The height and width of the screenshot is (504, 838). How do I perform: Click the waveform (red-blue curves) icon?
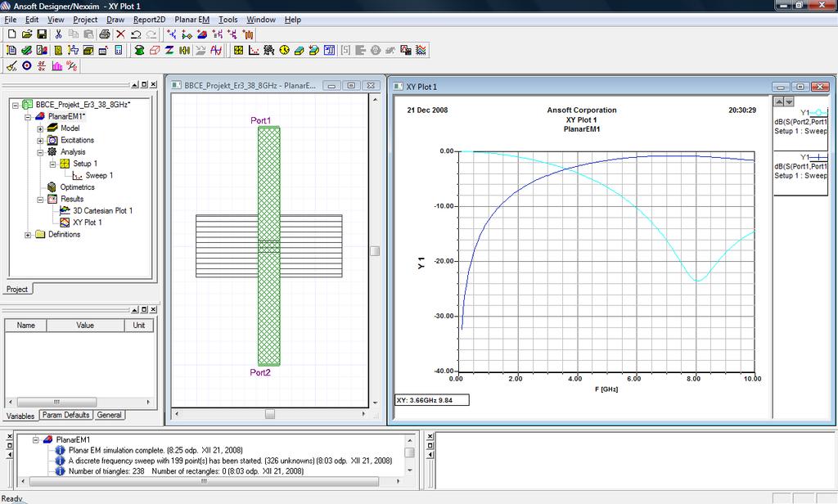(216, 50)
